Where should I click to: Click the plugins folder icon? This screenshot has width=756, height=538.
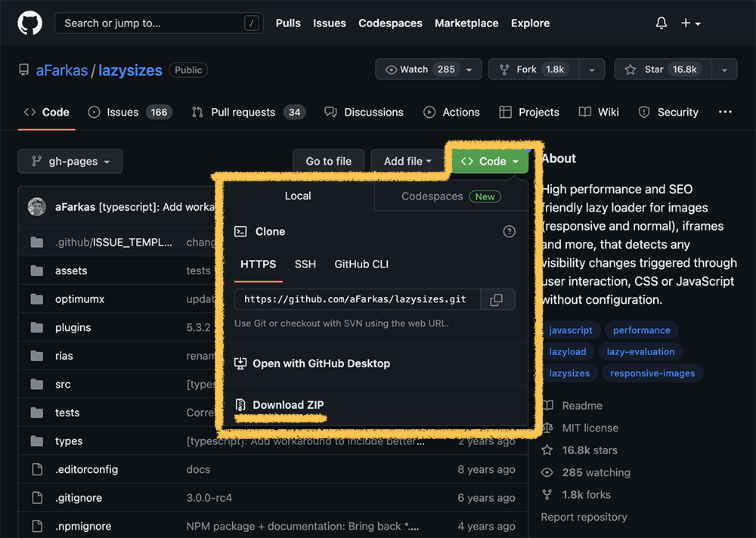coord(36,327)
